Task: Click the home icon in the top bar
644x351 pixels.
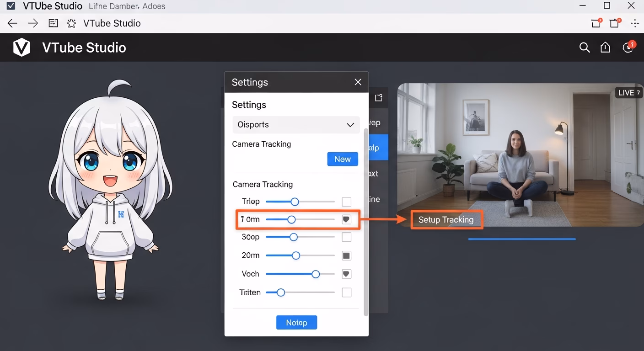Action: 605,47
